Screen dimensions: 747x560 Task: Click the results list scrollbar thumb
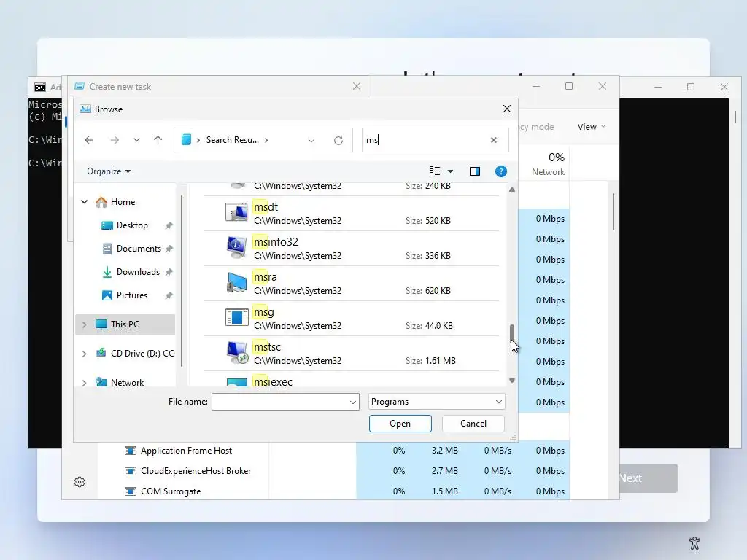pos(512,332)
